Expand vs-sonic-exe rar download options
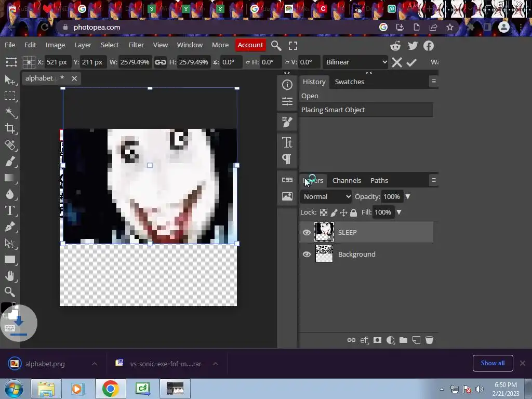Screen dimensions: 532x399 216,364
